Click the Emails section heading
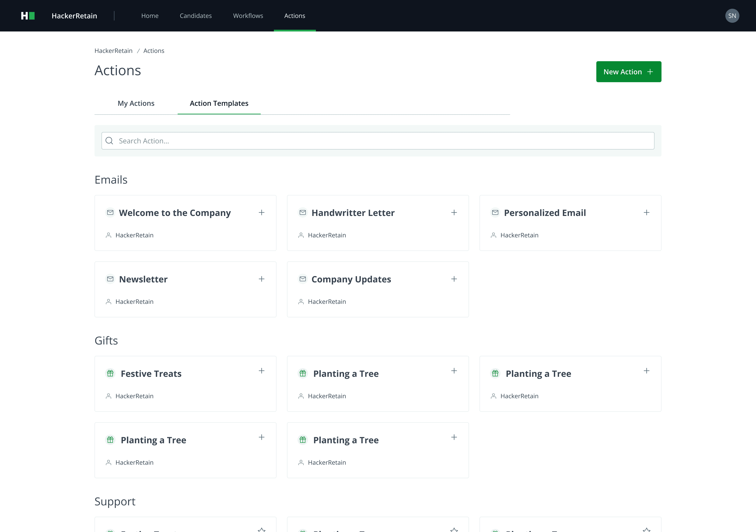Screen dimensions: 756x532 111,180
